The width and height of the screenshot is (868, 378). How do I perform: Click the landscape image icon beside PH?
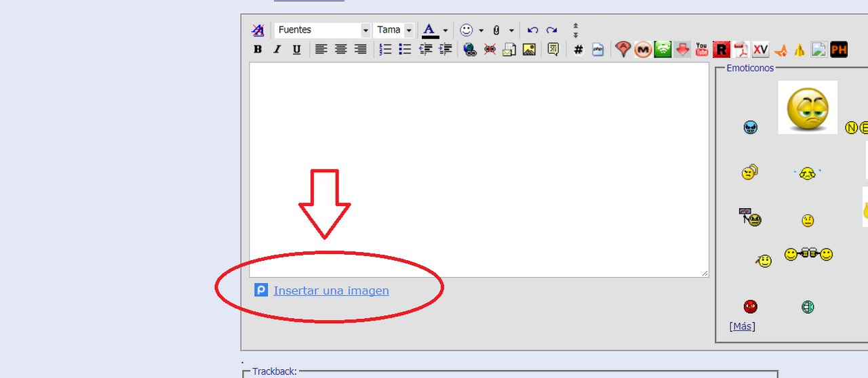pos(819,49)
